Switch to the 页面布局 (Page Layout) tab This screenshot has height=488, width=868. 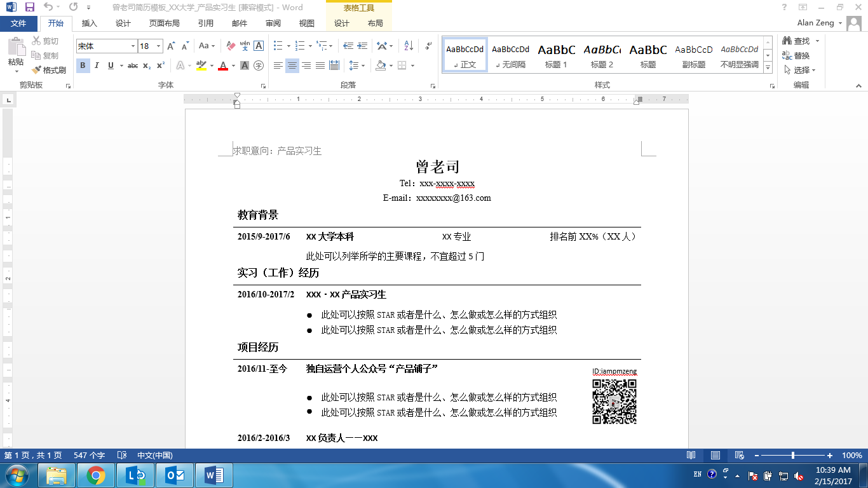pyautogui.click(x=165, y=24)
